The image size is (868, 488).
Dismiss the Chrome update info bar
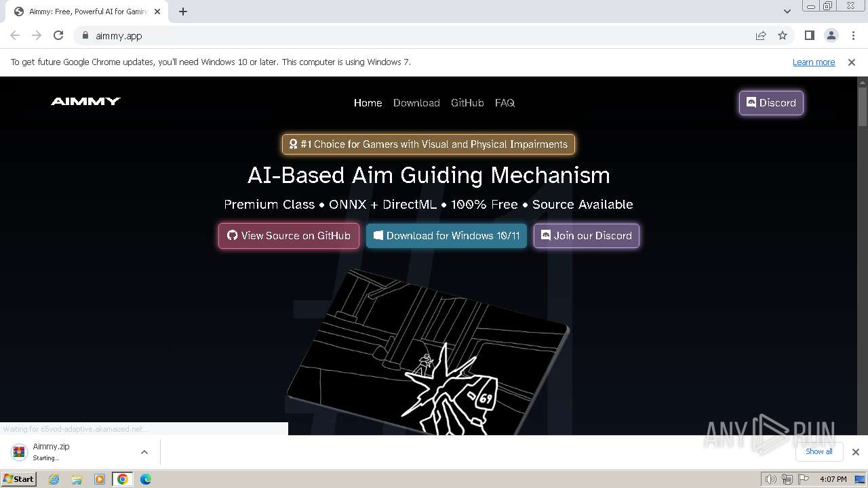(x=852, y=62)
